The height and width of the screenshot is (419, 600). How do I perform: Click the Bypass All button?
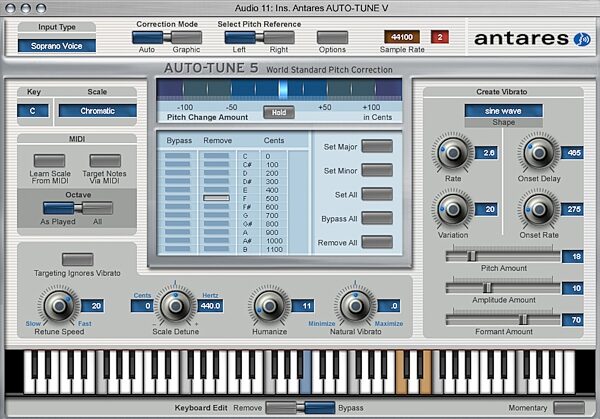pos(377,218)
